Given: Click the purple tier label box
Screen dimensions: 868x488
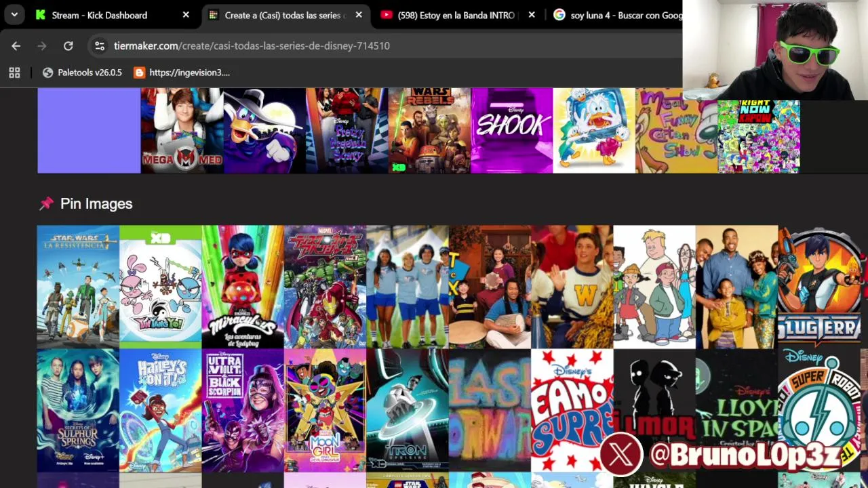Looking at the screenshot, I should pos(89,131).
